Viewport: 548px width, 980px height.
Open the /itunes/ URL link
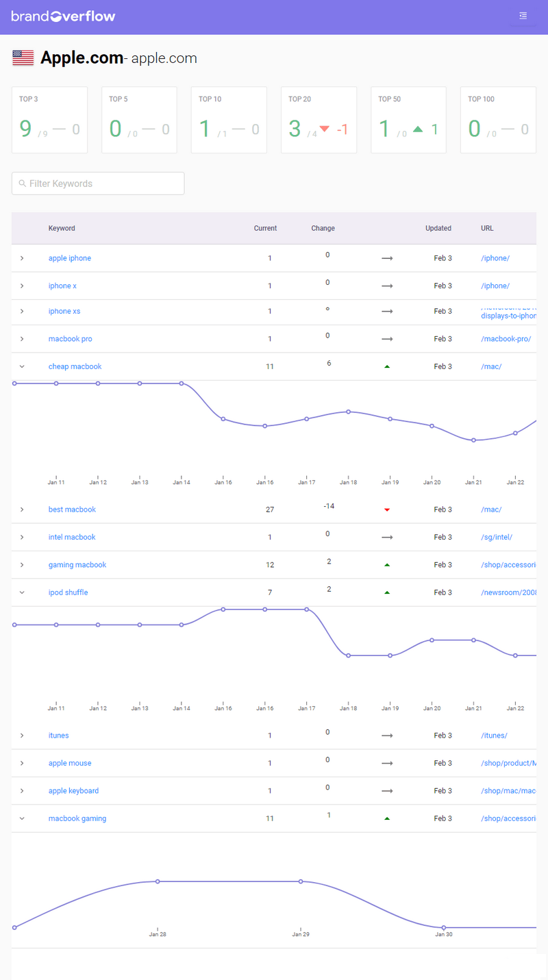(494, 736)
